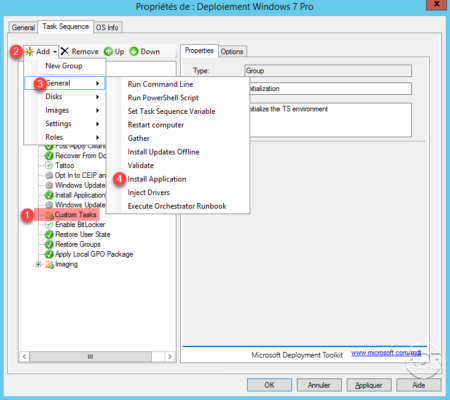
Task: Select the Restore Groups step
Action: (78, 244)
